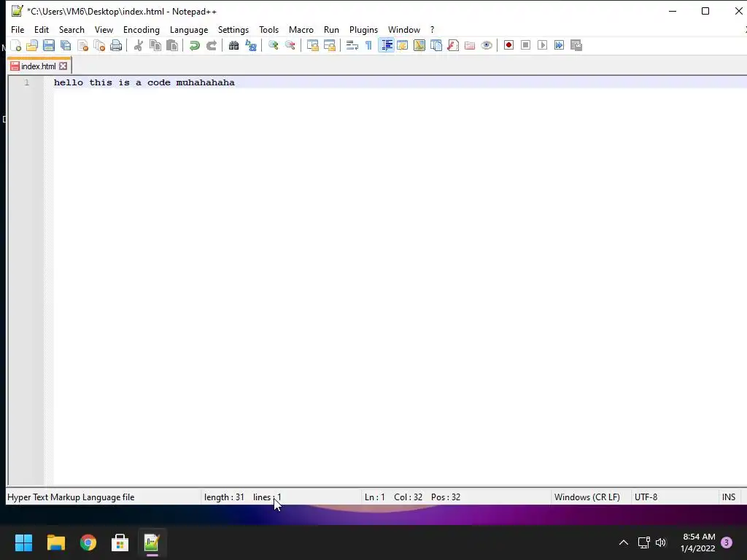This screenshot has height=560, width=747.
Task: Click the Copy toolbar icon
Action: click(155, 45)
